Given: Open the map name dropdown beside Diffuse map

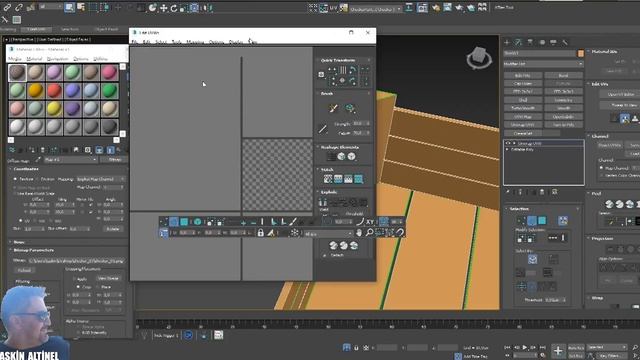Looking at the screenshot, I should coord(70,160).
